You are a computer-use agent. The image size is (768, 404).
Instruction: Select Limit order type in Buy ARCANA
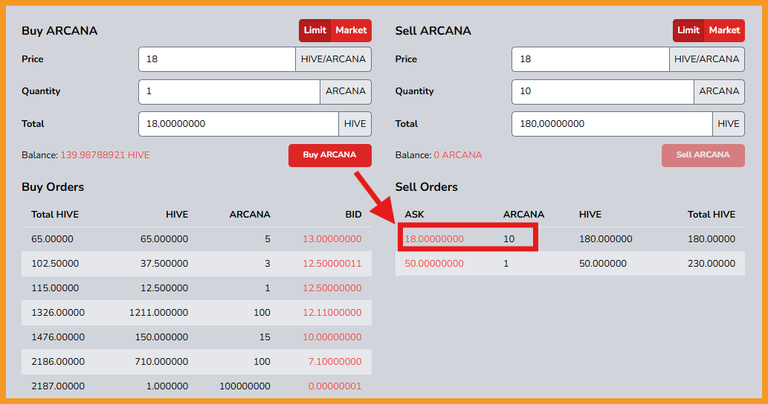click(x=315, y=30)
